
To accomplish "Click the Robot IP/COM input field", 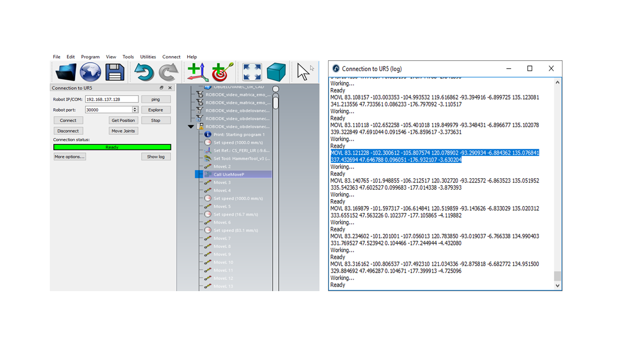I will pyautogui.click(x=112, y=100).
